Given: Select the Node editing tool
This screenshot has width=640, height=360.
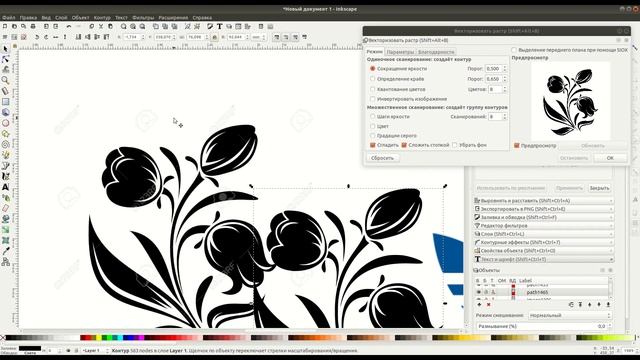Looking at the screenshot, I should coord(5,59).
